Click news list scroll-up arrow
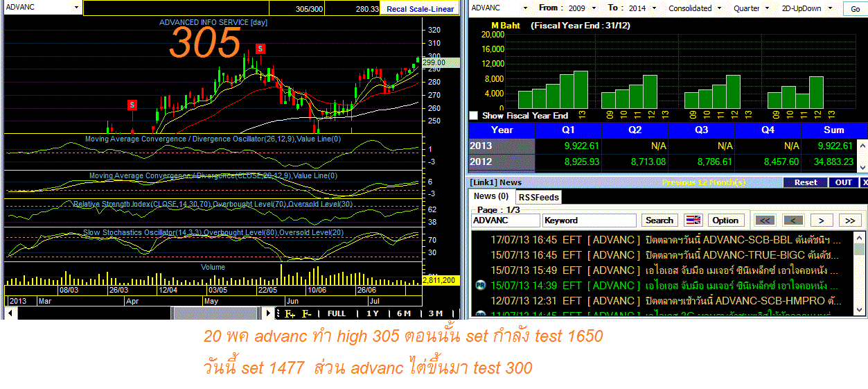The width and height of the screenshot is (868, 389). click(x=859, y=237)
